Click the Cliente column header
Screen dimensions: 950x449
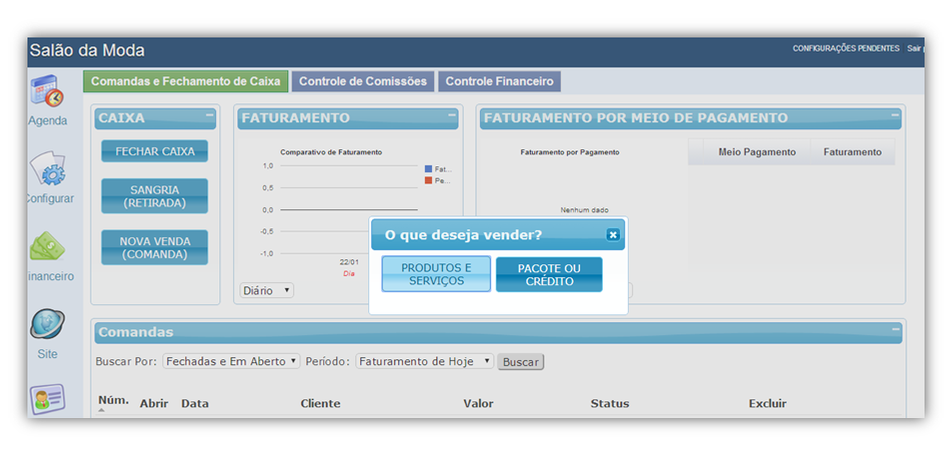click(321, 404)
